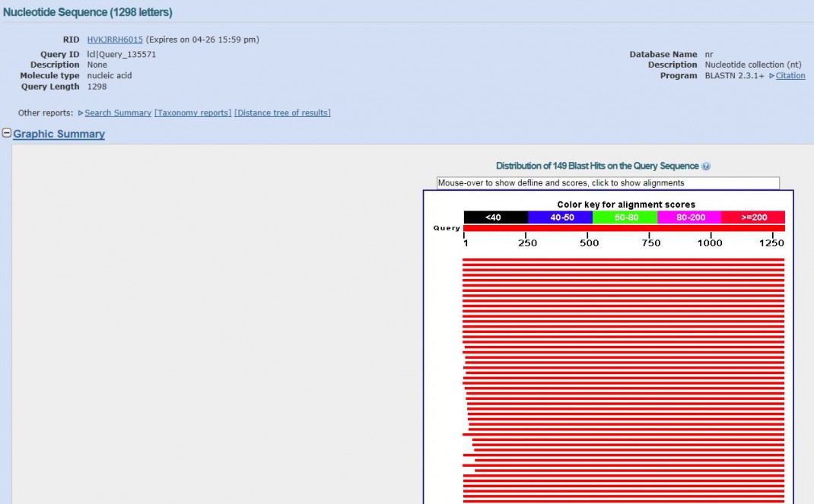
Task: Click the red >=200 color key swatch
Action: (752, 217)
